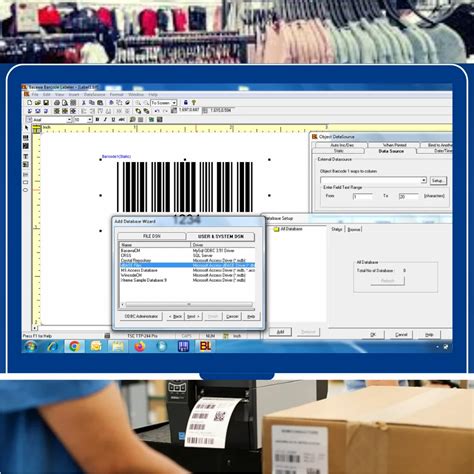Toggle Italic formatting button
Screen dimensions: 474x474
(x=105, y=119)
